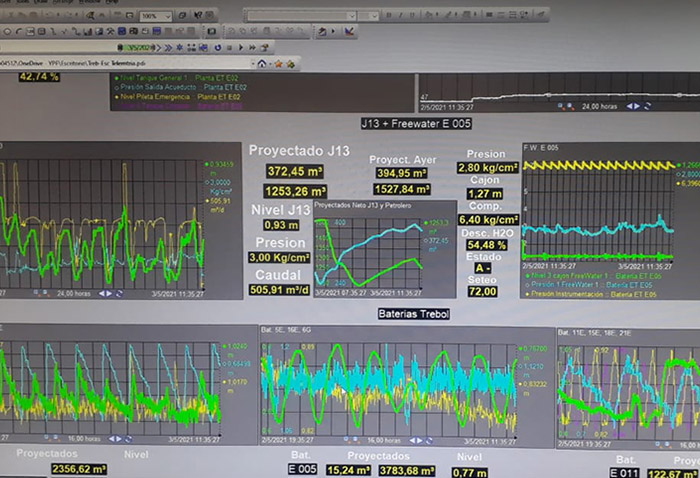Click the Baterias Trebol heading
The height and width of the screenshot is (478, 700).
[413, 314]
